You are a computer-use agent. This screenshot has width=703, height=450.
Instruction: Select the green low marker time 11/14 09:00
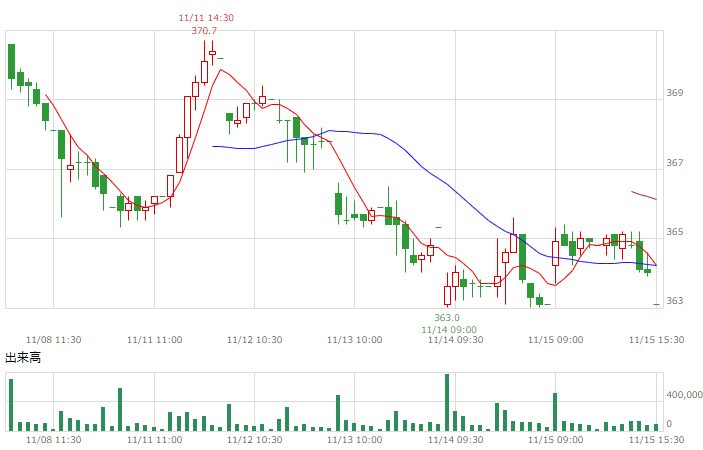449,330
